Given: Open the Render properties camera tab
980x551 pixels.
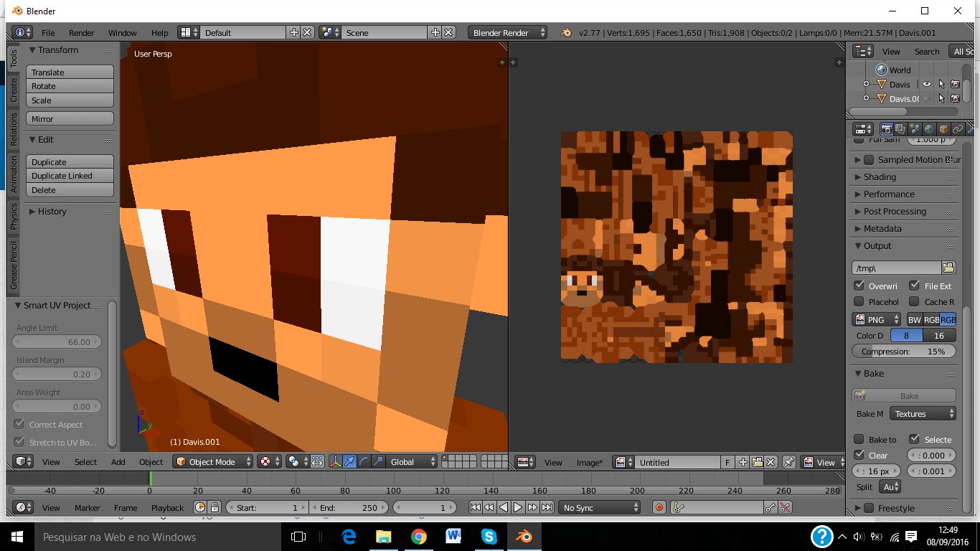Looking at the screenshot, I should point(887,129).
